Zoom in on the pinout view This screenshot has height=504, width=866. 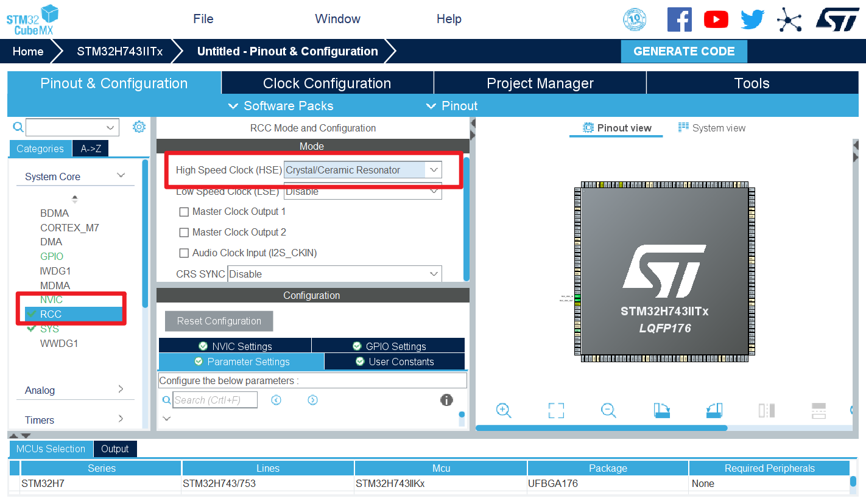pyautogui.click(x=504, y=410)
